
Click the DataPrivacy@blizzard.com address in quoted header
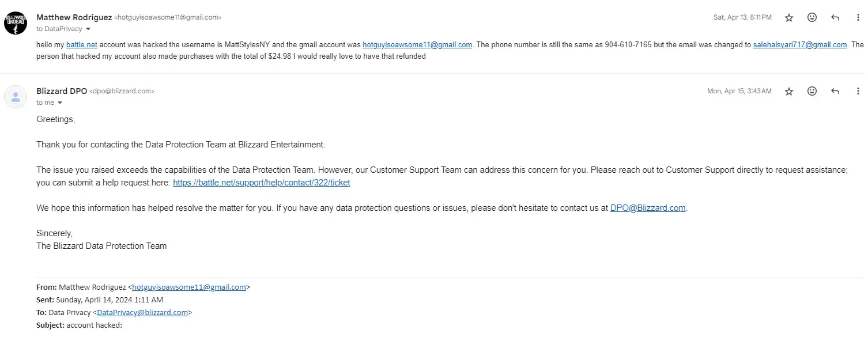click(142, 313)
